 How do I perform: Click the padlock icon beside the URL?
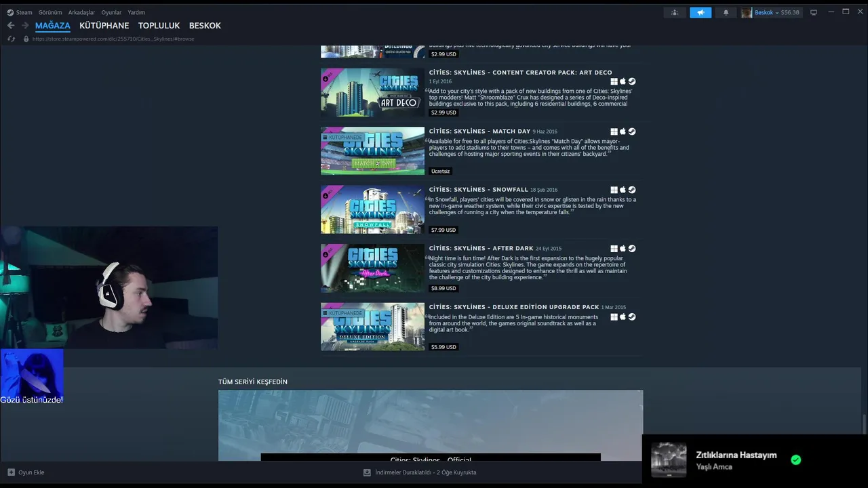[26, 39]
